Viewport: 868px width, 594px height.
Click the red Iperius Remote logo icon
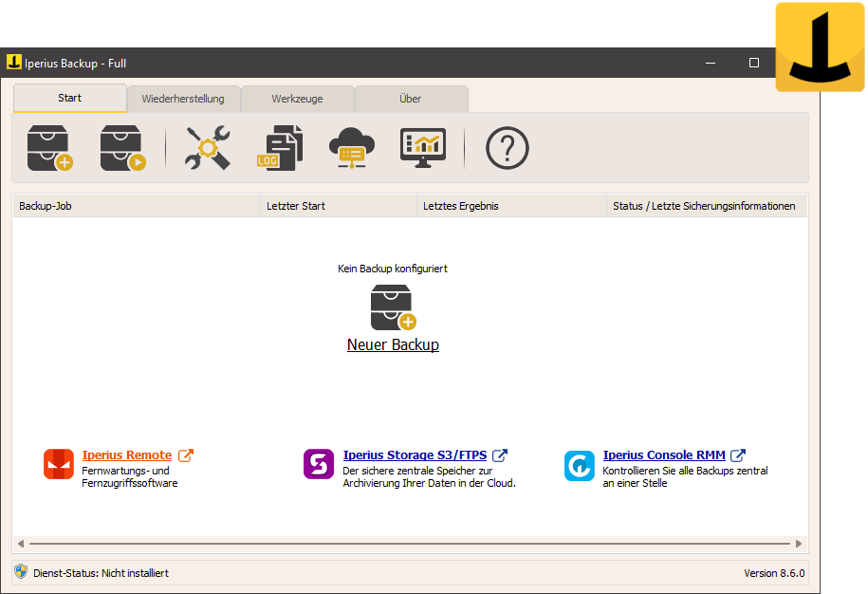pyautogui.click(x=59, y=464)
